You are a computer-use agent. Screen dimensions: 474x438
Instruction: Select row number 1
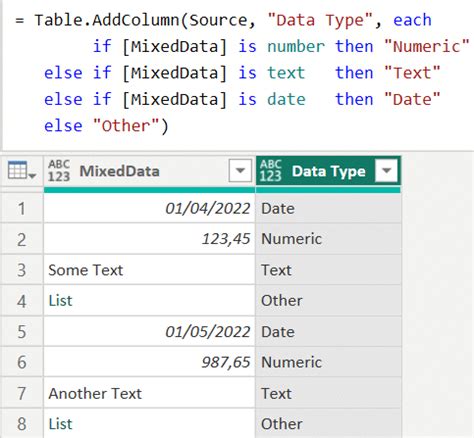[22, 209]
